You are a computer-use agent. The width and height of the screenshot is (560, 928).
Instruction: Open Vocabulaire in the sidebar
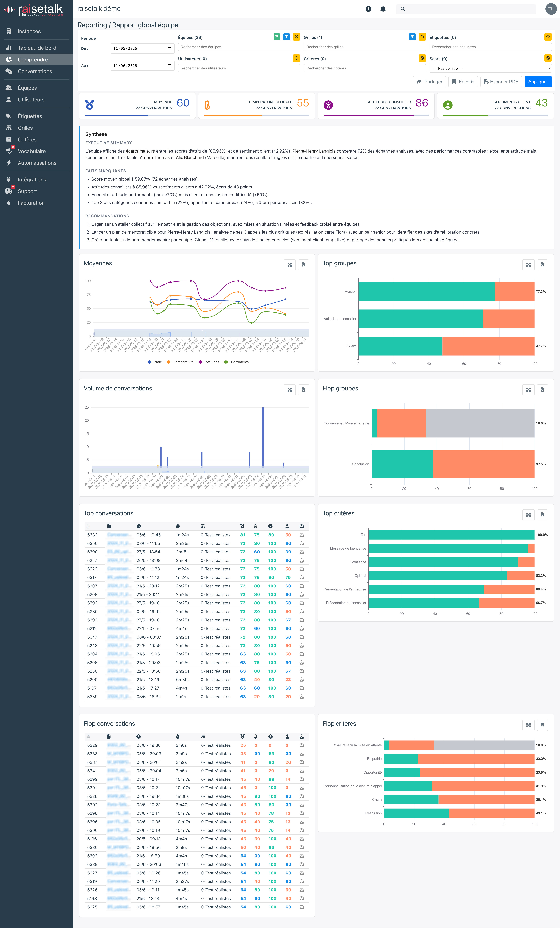tap(36, 151)
